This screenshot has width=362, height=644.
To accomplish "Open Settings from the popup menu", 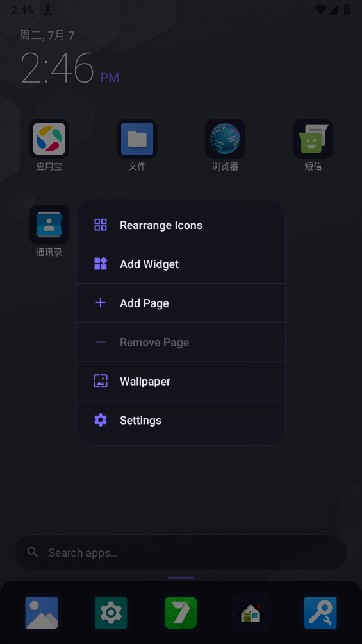I will [x=181, y=420].
